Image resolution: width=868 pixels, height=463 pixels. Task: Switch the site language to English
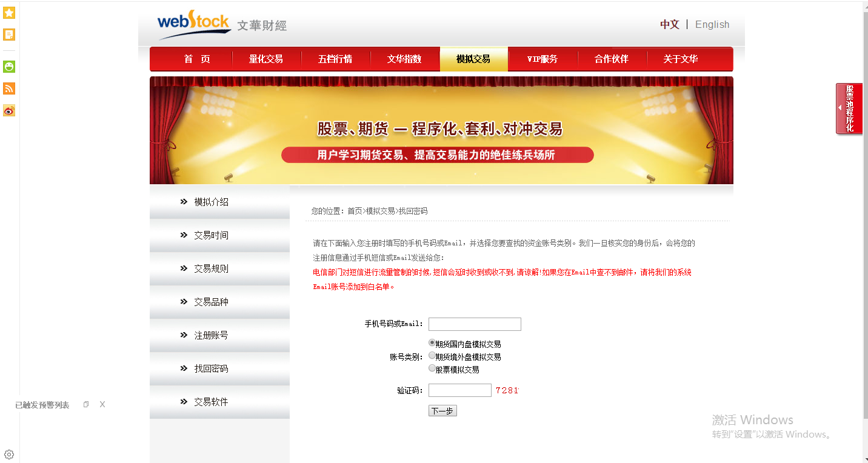(x=712, y=24)
